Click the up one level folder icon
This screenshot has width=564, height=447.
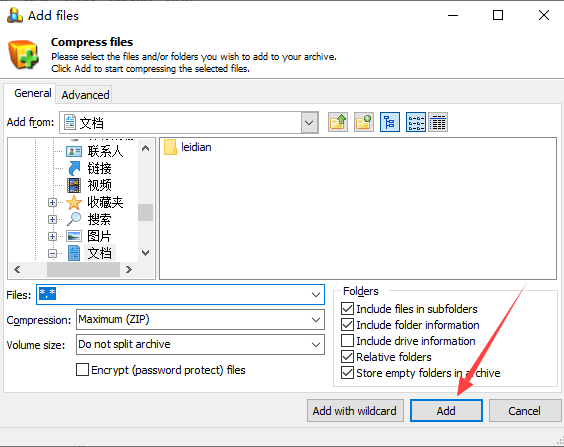[x=338, y=122]
